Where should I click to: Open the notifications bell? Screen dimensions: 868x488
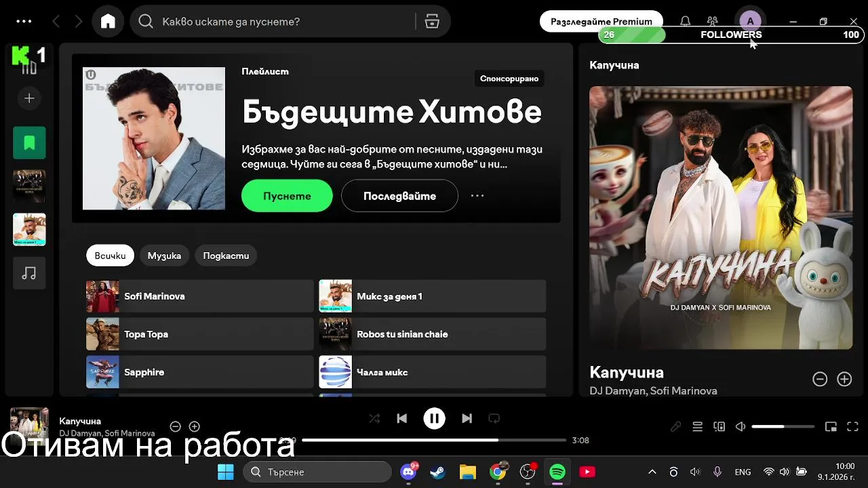click(x=686, y=21)
